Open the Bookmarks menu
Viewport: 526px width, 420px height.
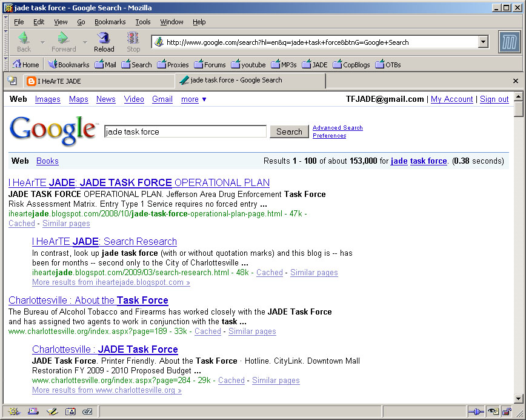[110, 22]
